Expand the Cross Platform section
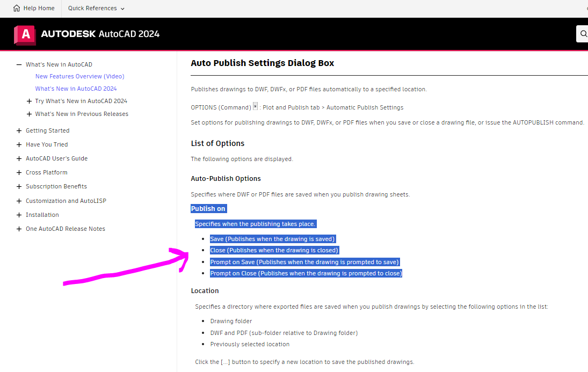The image size is (588, 372). click(x=19, y=172)
